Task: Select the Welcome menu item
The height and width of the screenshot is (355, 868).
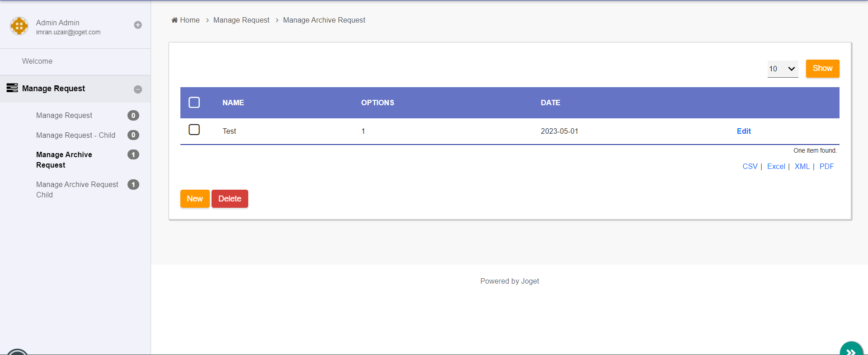Action: point(37,61)
